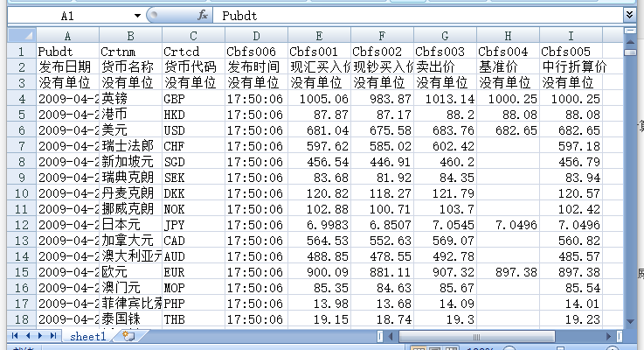The height and width of the screenshot is (350, 644).
Task: Click the USD currency code cell
Action: pos(193,130)
